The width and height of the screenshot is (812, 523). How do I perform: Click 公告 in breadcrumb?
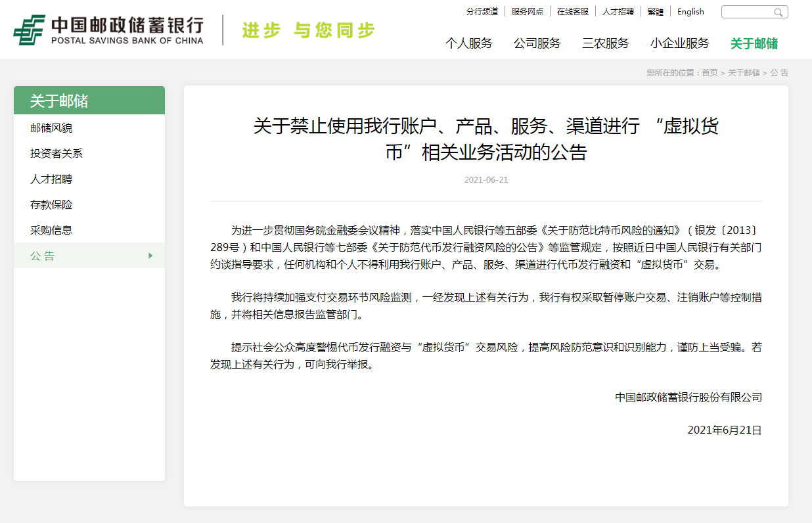[x=779, y=73]
